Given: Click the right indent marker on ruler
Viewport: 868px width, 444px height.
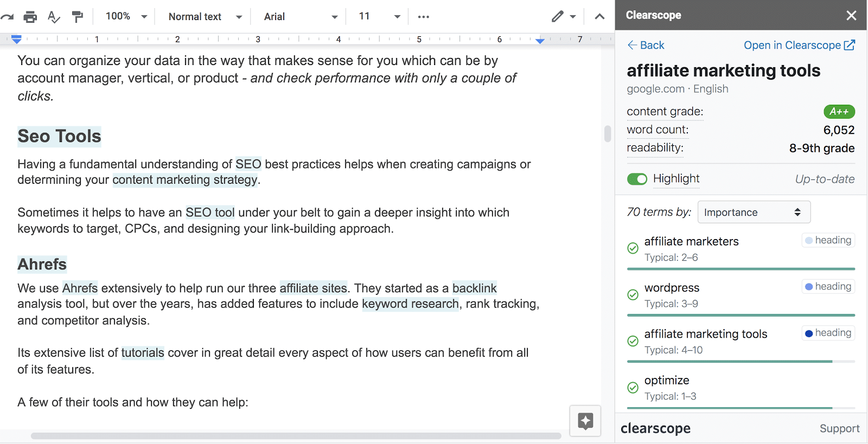Looking at the screenshot, I should [x=540, y=41].
